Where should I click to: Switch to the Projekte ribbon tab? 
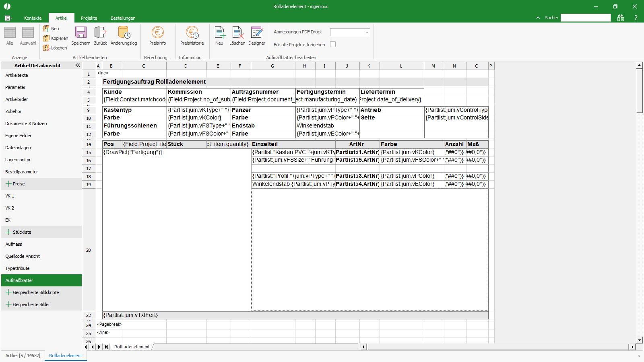tap(89, 18)
